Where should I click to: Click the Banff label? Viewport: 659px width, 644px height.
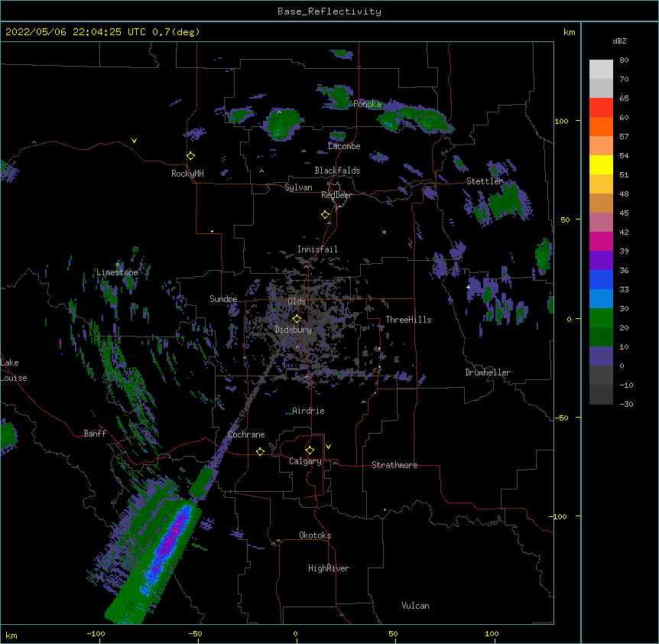95,434
